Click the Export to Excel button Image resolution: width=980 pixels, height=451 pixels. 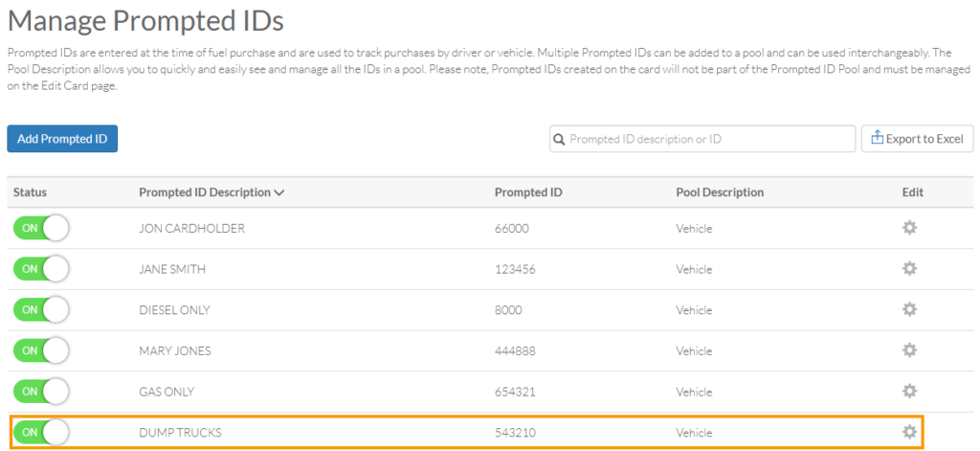click(918, 139)
